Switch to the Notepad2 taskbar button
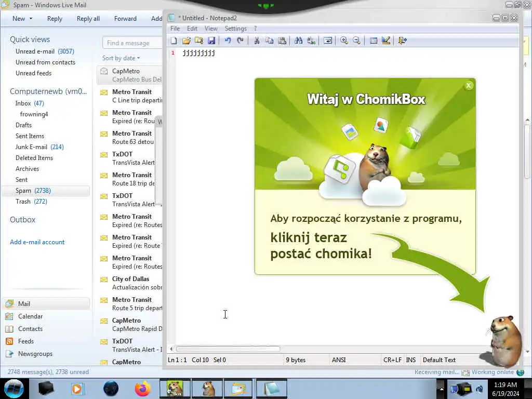The height and width of the screenshot is (399, 532). tap(271, 389)
